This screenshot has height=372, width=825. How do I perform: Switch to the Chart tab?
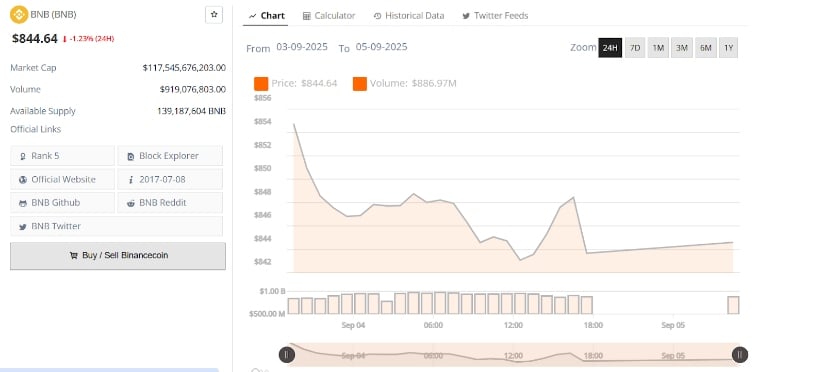click(x=267, y=16)
